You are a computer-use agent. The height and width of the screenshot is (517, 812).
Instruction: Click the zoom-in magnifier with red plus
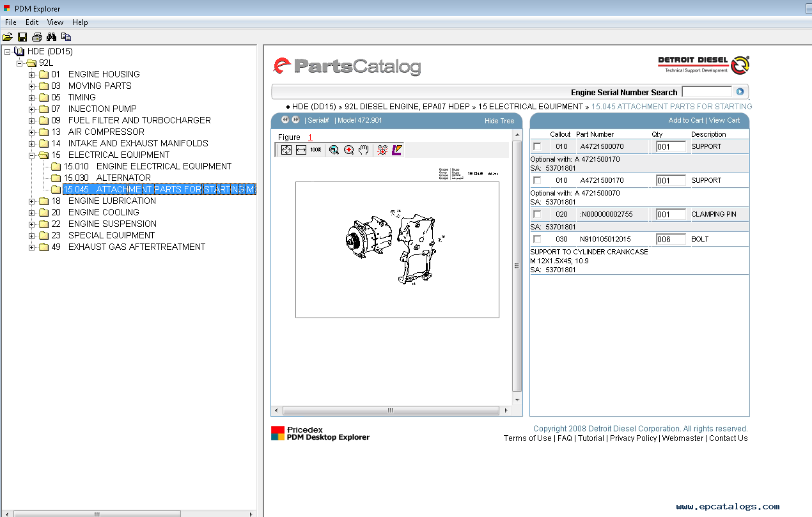coord(348,150)
